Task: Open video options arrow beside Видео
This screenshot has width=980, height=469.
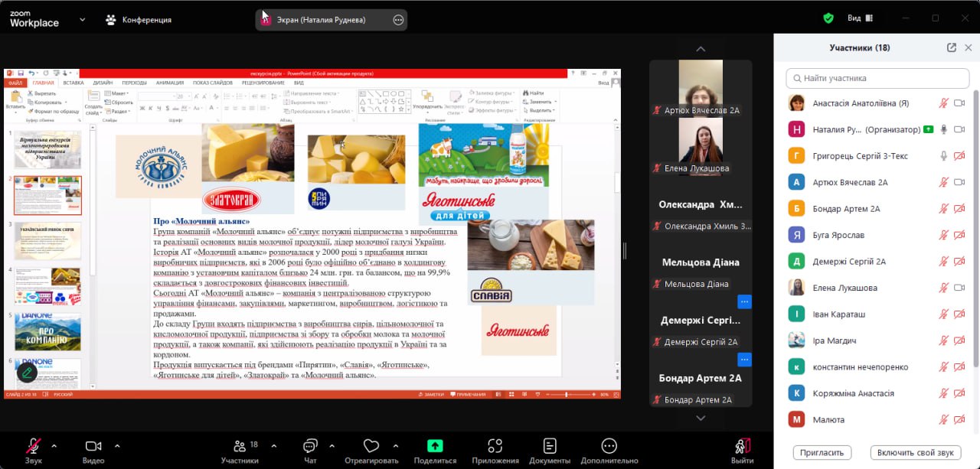Action: click(117, 445)
